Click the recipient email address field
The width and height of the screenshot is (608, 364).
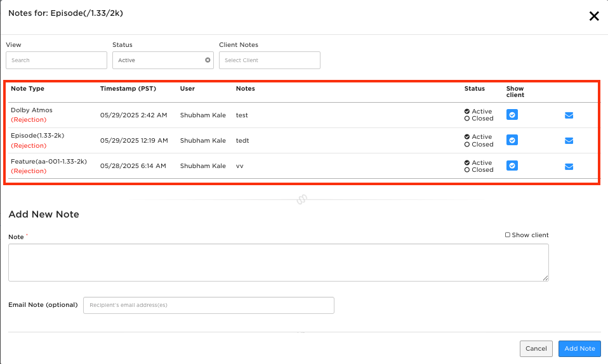[x=209, y=305]
